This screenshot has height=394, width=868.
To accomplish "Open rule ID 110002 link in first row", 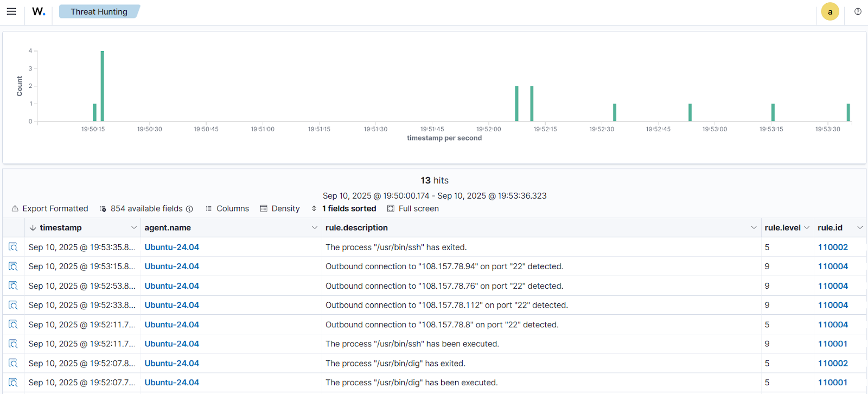I will point(833,247).
